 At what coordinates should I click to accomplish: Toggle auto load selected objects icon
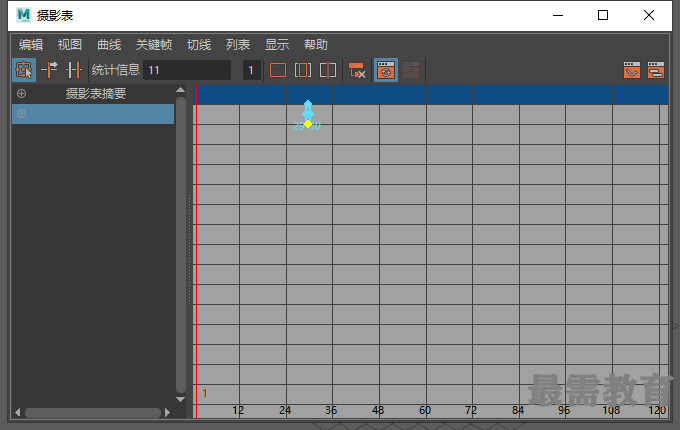click(x=386, y=70)
